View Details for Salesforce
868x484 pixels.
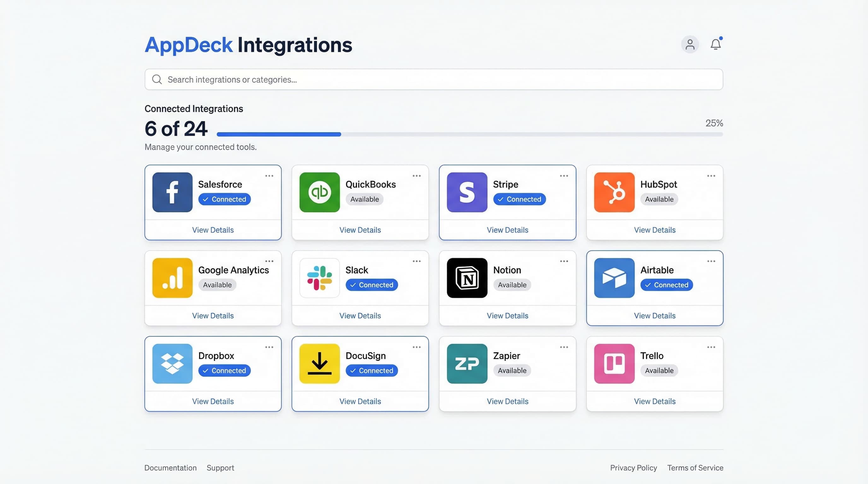(x=213, y=230)
